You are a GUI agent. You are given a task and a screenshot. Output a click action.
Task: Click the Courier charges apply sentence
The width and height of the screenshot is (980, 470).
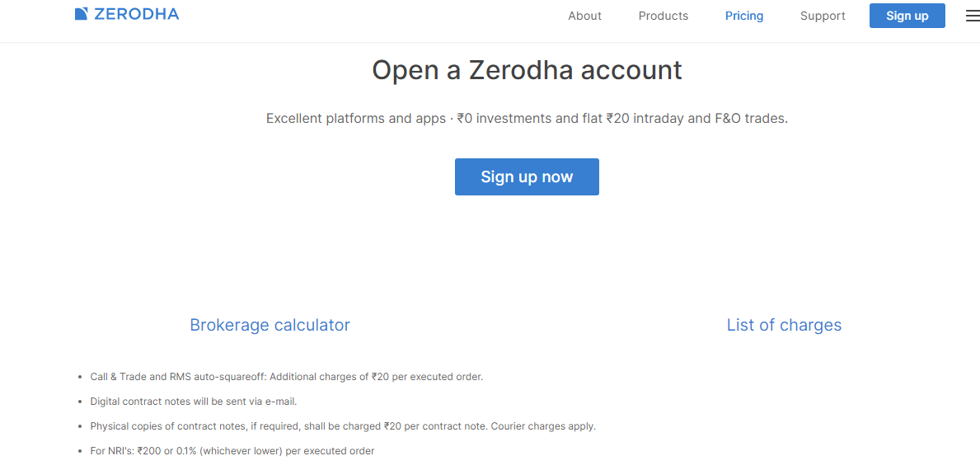[543, 426]
